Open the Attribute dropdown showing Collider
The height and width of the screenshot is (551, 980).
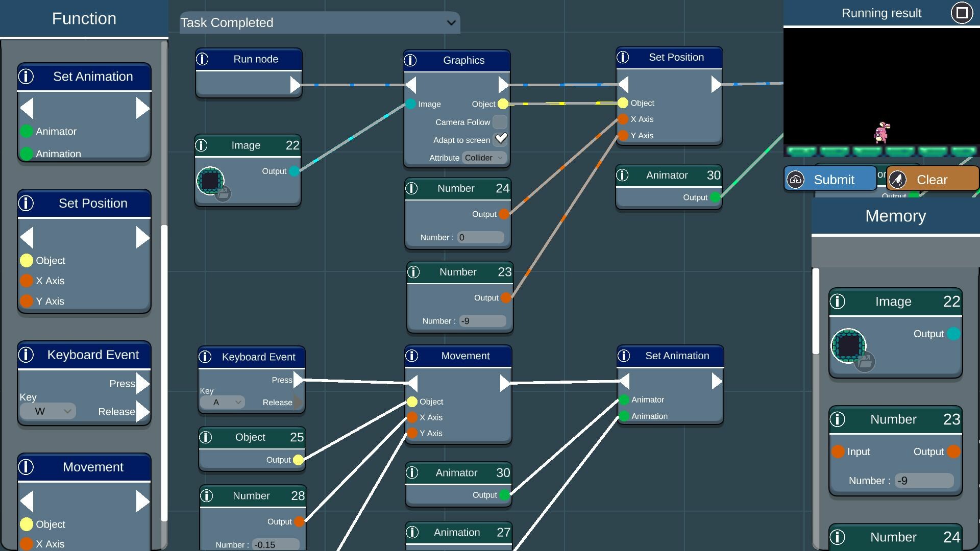click(484, 158)
